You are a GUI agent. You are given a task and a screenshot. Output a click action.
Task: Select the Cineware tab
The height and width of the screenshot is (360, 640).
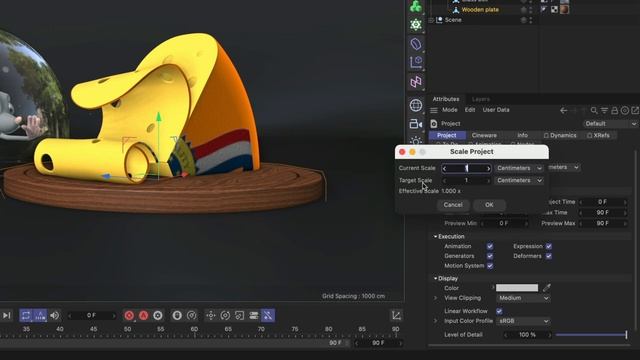tap(484, 135)
